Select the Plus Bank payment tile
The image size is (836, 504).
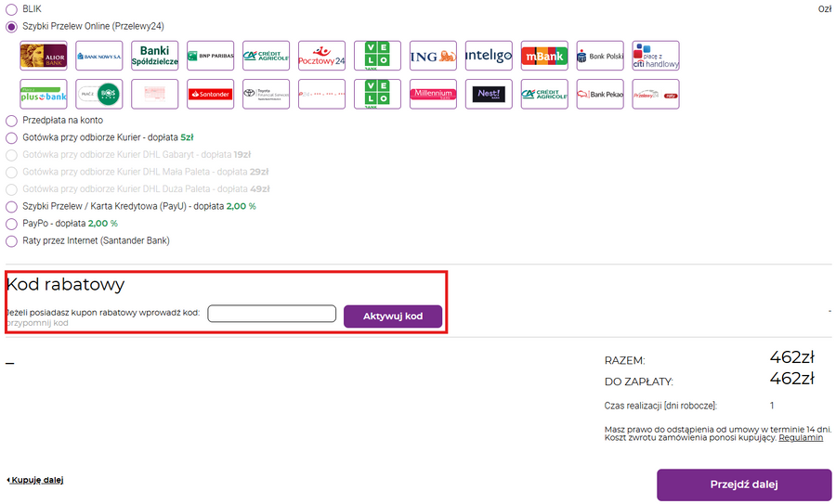[43, 94]
